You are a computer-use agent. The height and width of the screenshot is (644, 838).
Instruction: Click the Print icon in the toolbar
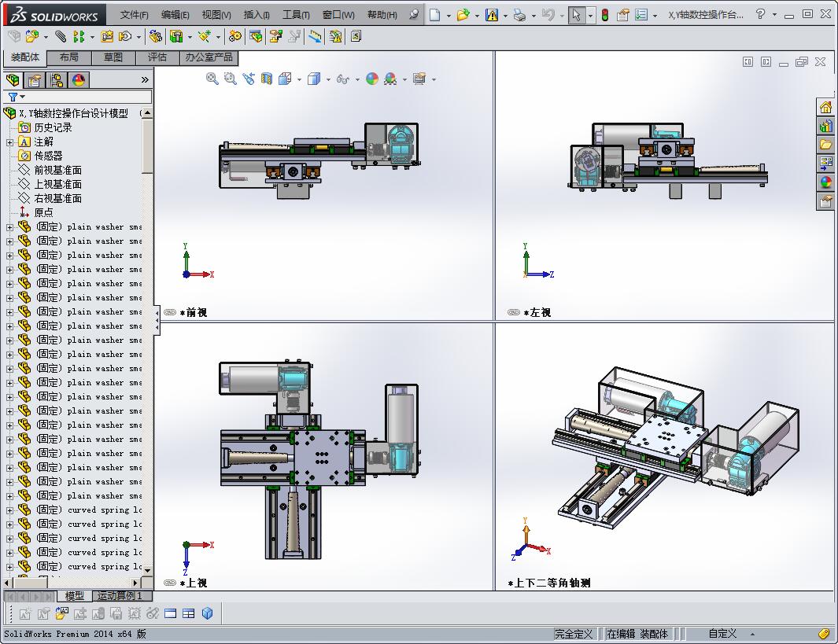[x=519, y=15]
